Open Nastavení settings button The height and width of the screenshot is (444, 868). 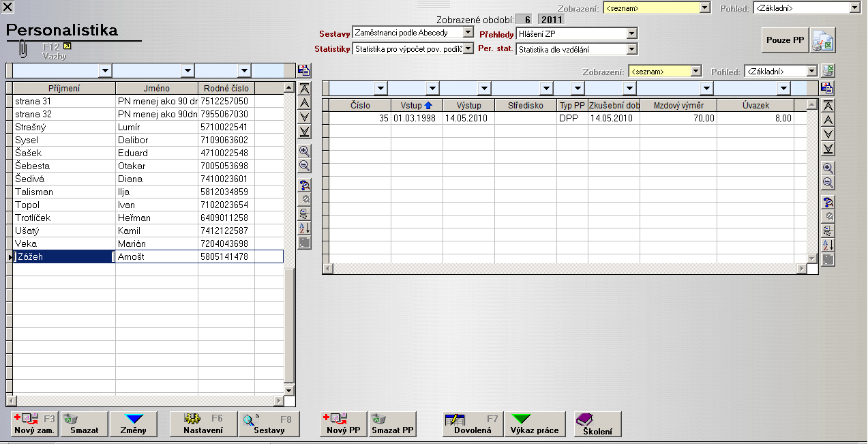(203, 424)
